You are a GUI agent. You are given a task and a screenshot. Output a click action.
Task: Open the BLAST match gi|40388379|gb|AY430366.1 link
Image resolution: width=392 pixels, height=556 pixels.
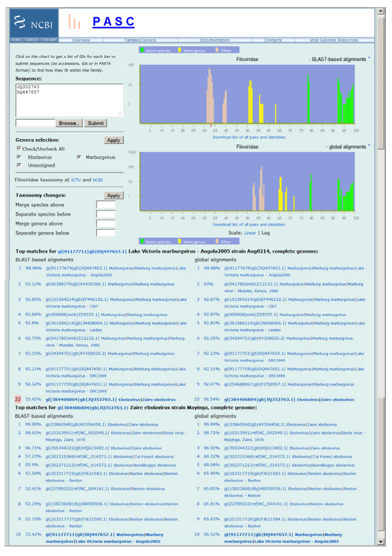pyautogui.click(x=75, y=284)
